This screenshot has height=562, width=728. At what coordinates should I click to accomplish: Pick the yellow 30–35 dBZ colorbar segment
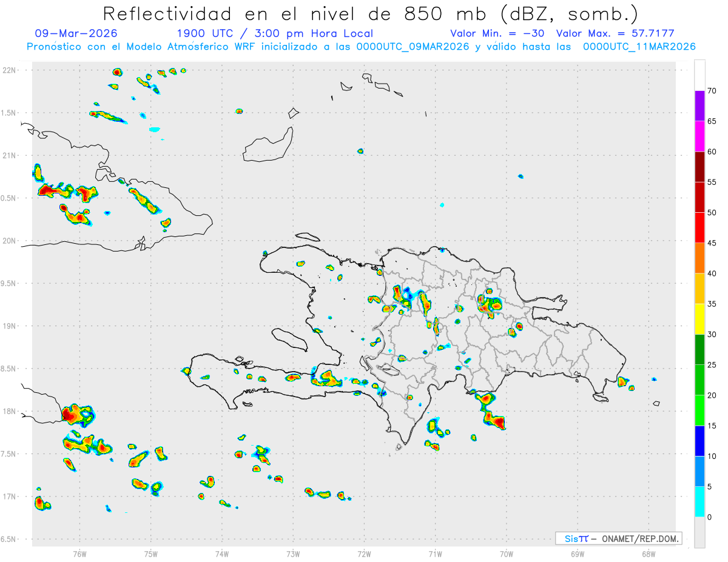pyautogui.click(x=699, y=319)
